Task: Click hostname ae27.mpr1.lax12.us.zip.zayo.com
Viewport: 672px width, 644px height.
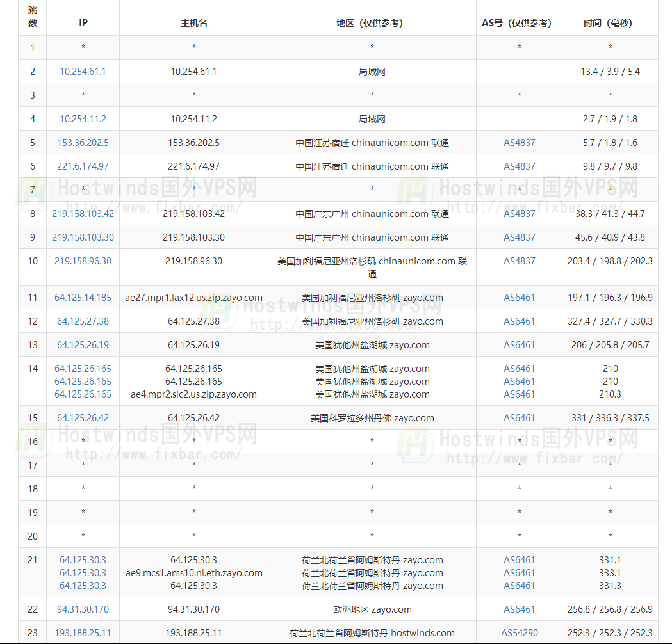Action: pos(193,298)
